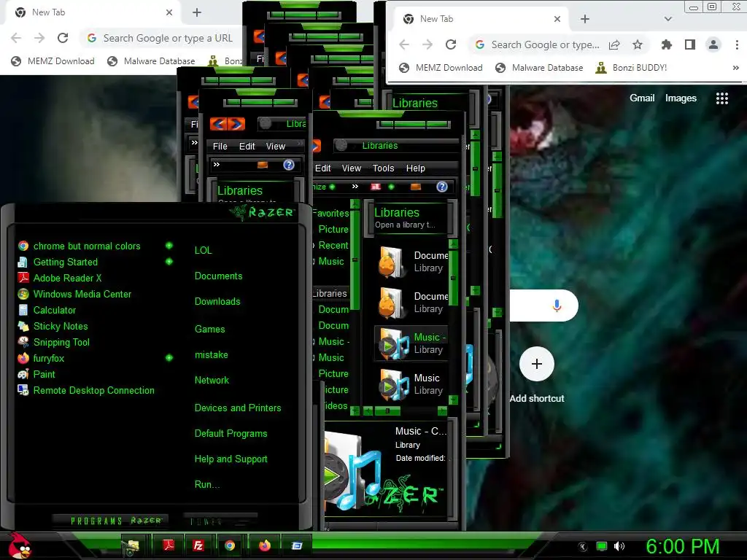Screen dimensions: 747x560
Task: Bookmark this tab with star icon
Action: coord(638,44)
